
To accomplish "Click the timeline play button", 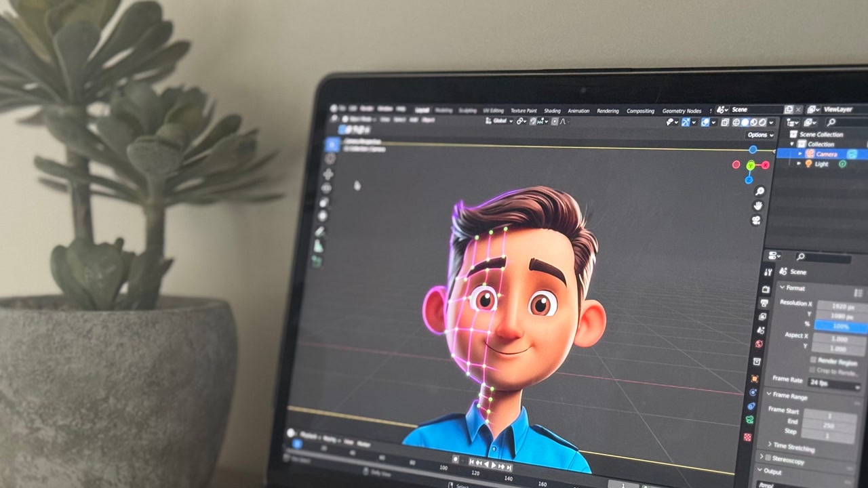I will pos(494,465).
